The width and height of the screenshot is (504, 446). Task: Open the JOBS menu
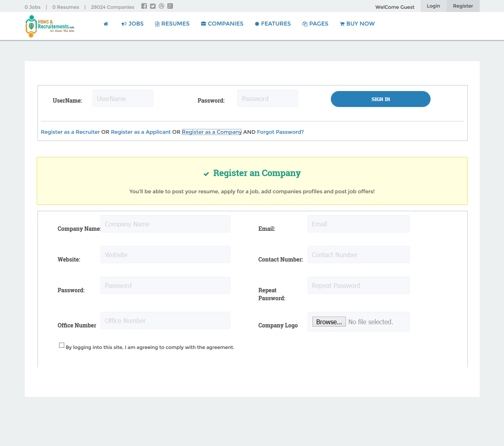click(132, 24)
